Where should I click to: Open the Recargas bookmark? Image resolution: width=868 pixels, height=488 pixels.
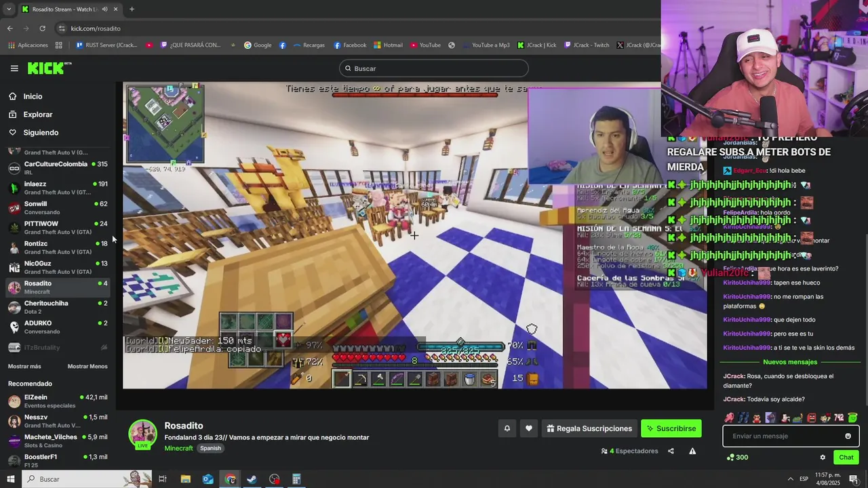coord(309,45)
